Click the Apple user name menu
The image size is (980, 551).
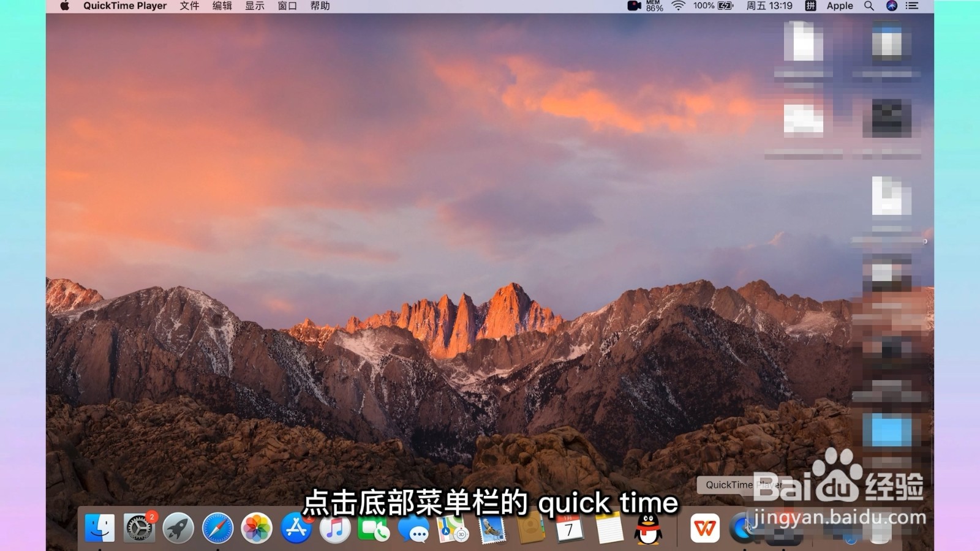[x=840, y=6]
